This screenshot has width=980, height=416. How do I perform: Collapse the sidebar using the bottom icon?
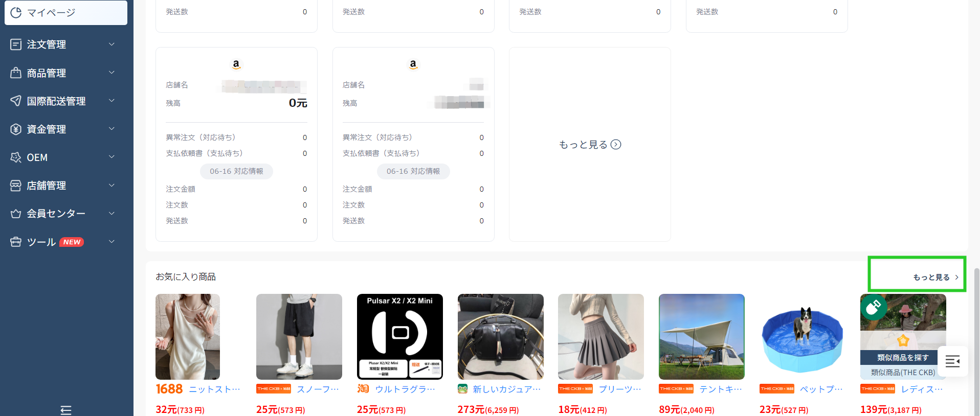[66, 410]
